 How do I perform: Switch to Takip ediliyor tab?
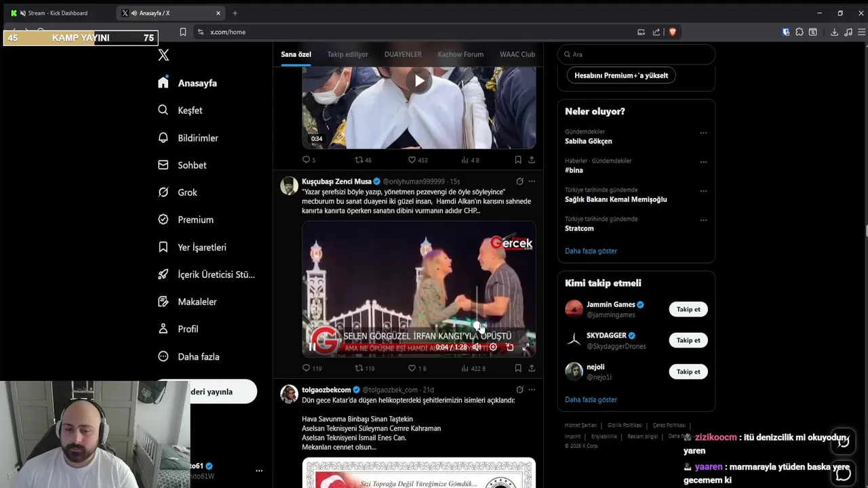[347, 54]
